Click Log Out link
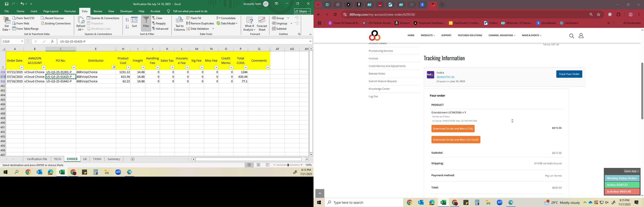The image size is (644, 207). [x=373, y=96]
